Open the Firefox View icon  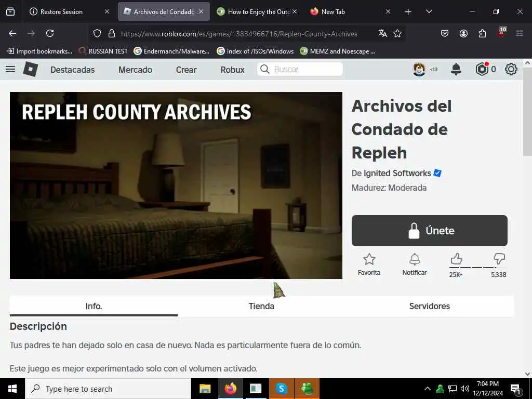point(10,11)
